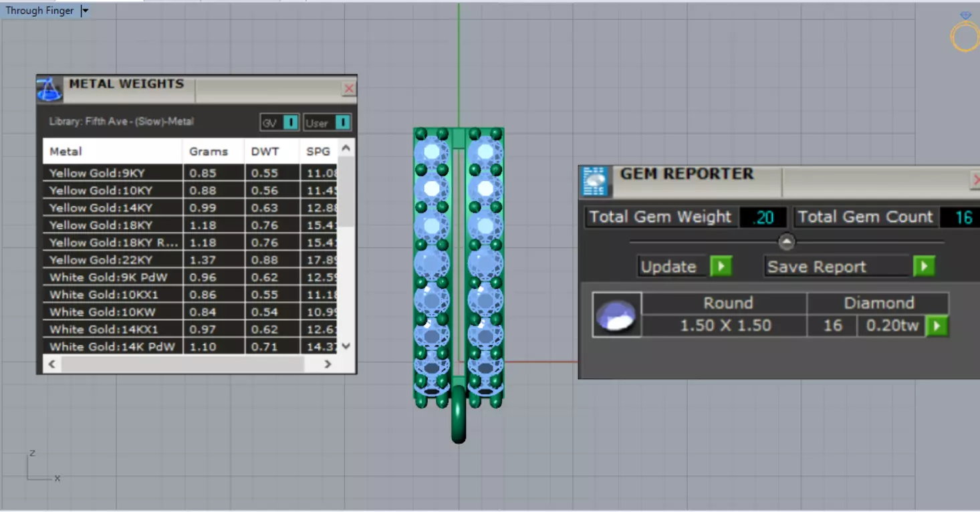
Task: Click the Save Report label button
Action: pos(838,267)
